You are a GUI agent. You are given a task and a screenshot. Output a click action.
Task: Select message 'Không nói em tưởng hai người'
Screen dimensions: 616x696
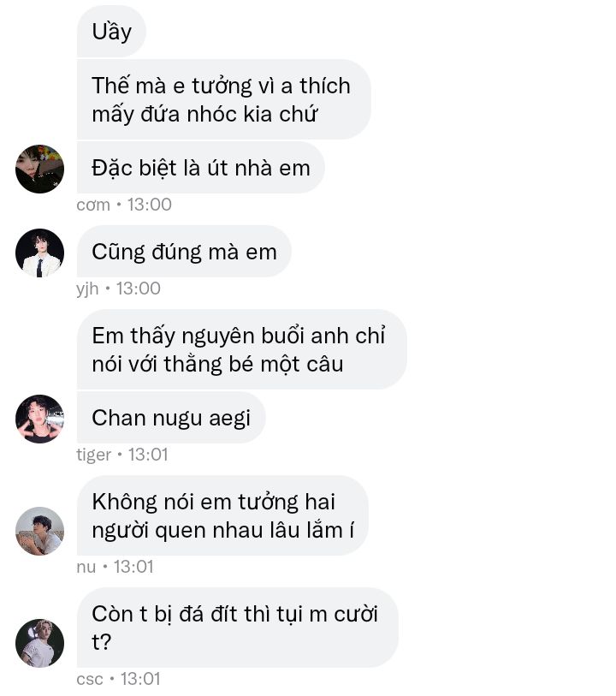tap(222, 515)
